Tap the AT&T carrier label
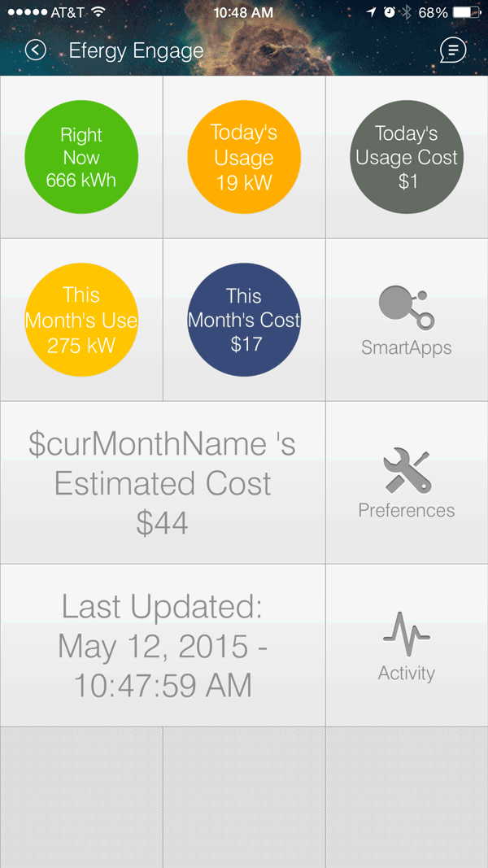The height and width of the screenshot is (868, 488). click(66, 12)
